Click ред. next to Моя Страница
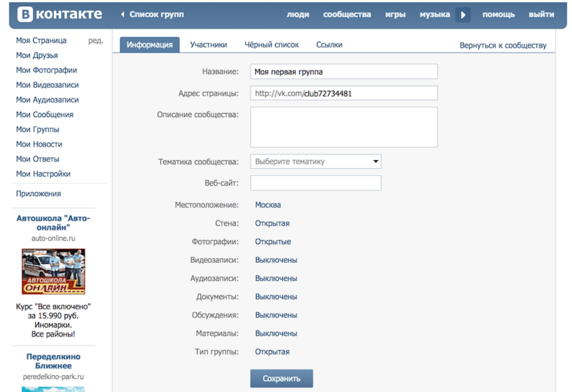Viewport: 572px width, 392px height. 96,40
